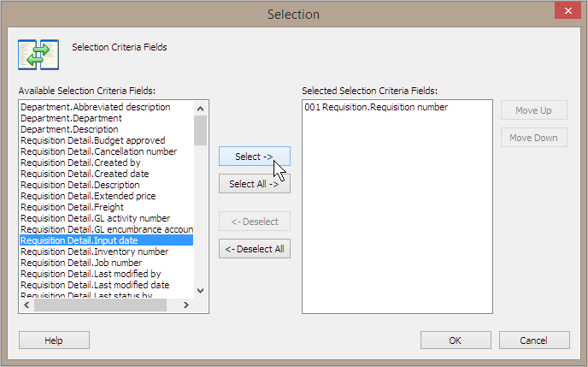Click the list's vertical scroll up arrow
588x367 pixels.
(x=200, y=109)
